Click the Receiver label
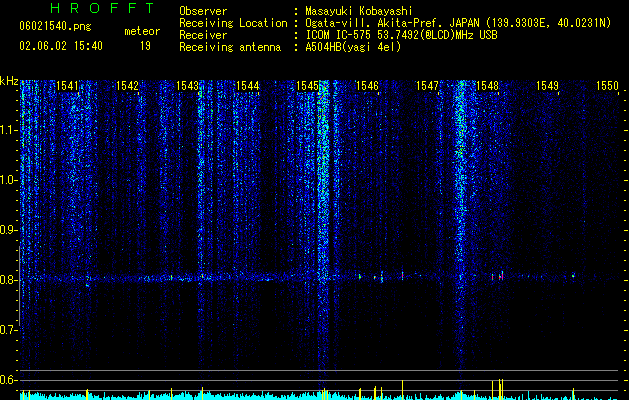 pyautogui.click(x=203, y=35)
